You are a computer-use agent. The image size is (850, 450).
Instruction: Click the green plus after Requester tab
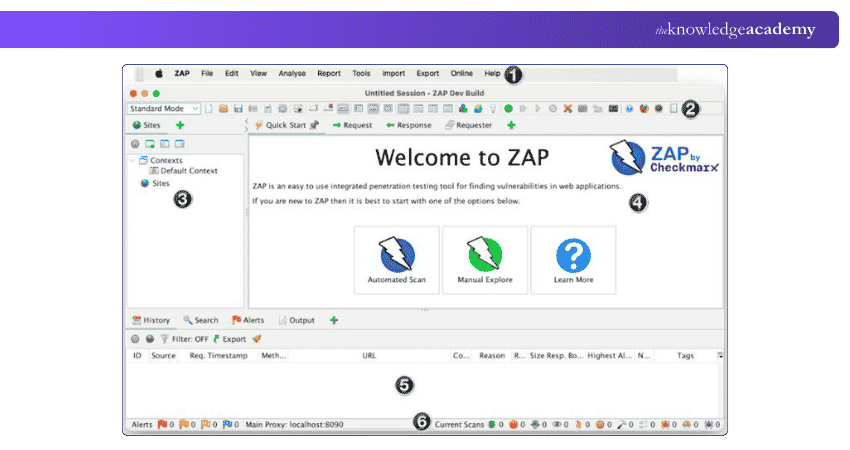pyautogui.click(x=511, y=125)
